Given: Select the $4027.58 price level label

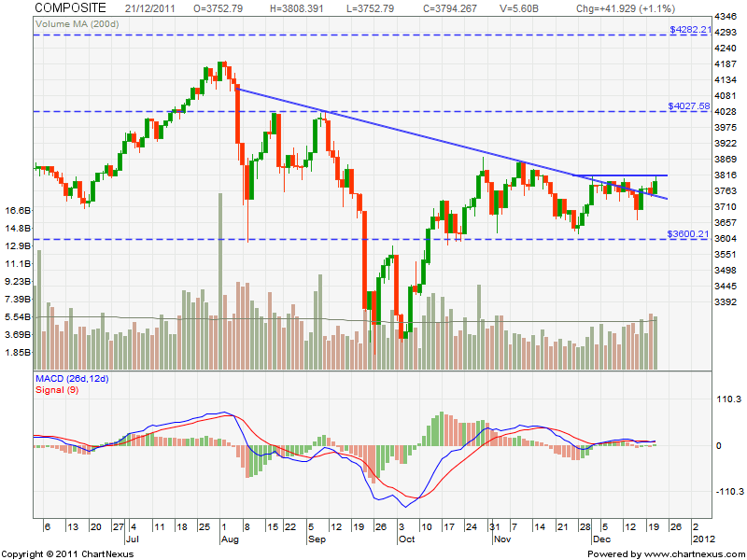Looking at the screenshot, I should [x=690, y=106].
